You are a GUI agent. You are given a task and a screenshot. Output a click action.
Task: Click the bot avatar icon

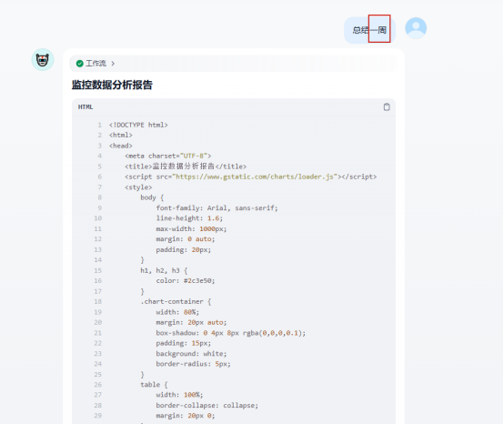43,60
